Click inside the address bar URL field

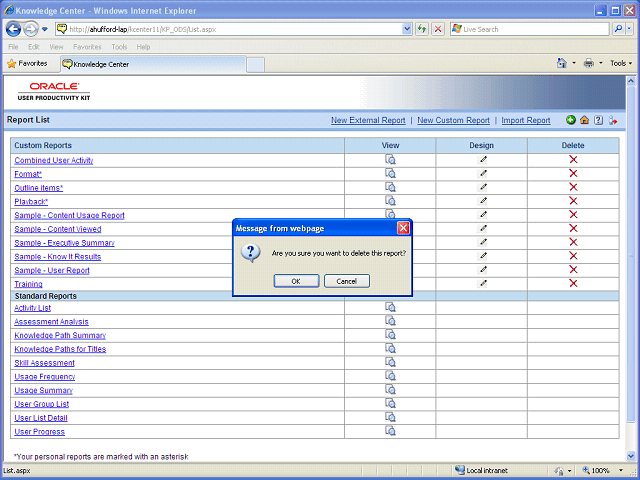pyautogui.click(x=235, y=29)
